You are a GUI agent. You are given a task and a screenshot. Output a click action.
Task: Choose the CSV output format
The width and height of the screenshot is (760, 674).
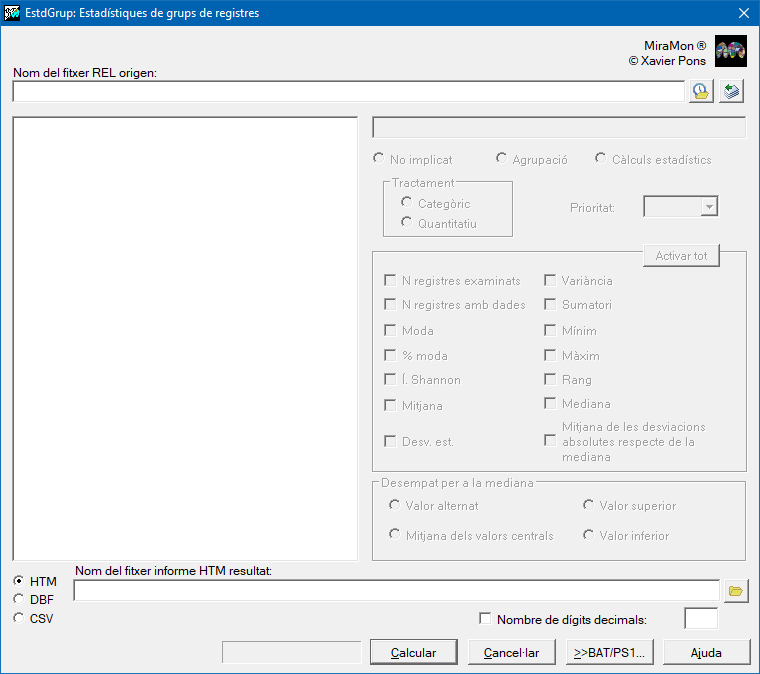click(18, 618)
